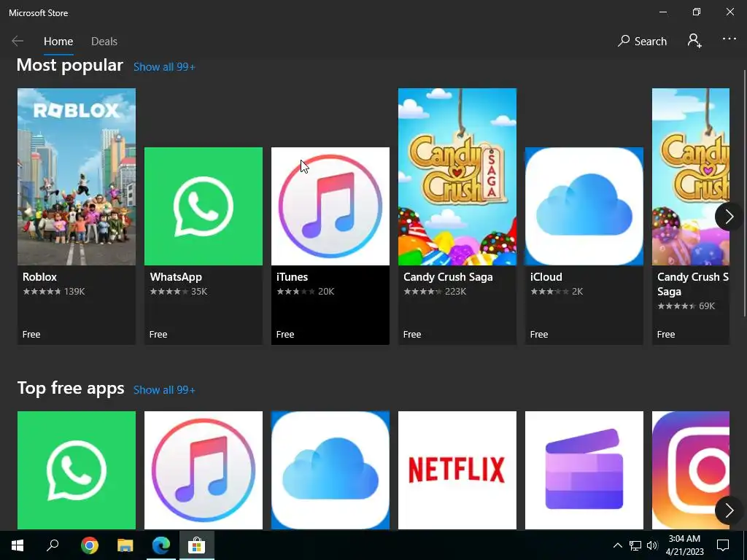The width and height of the screenshot is (747, 560).
Task: Click Candy Crush Saga 223K rating
Action: coord(435,292)
